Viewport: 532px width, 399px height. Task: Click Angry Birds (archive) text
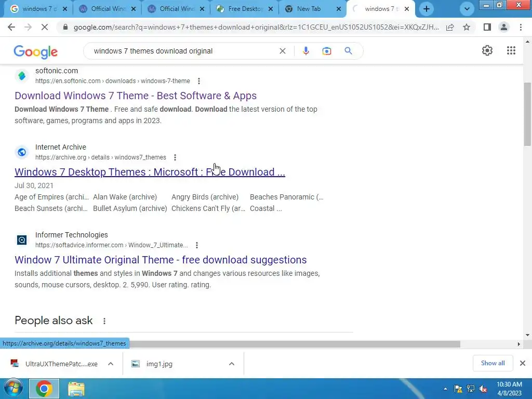coord(205,197)
